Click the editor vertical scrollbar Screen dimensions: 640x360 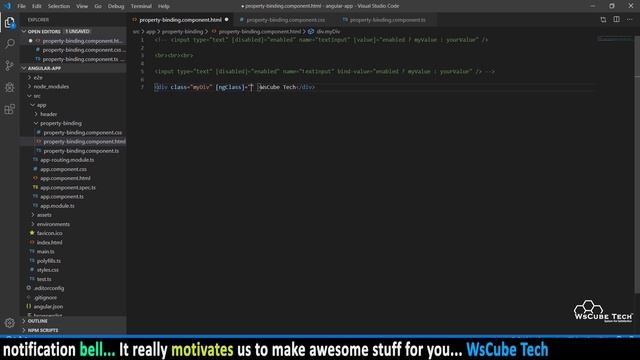(637, 163)
